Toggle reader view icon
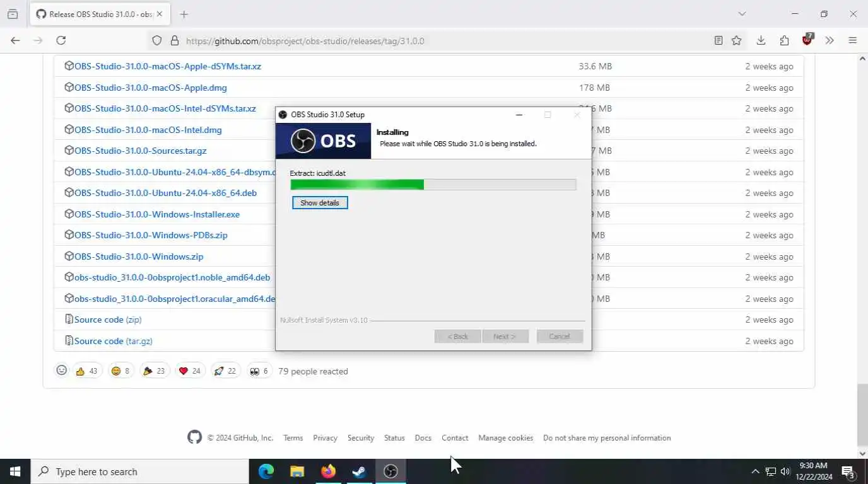Image resolution: width=868 pixels, height=484 pixels. [x=718, y=40]
